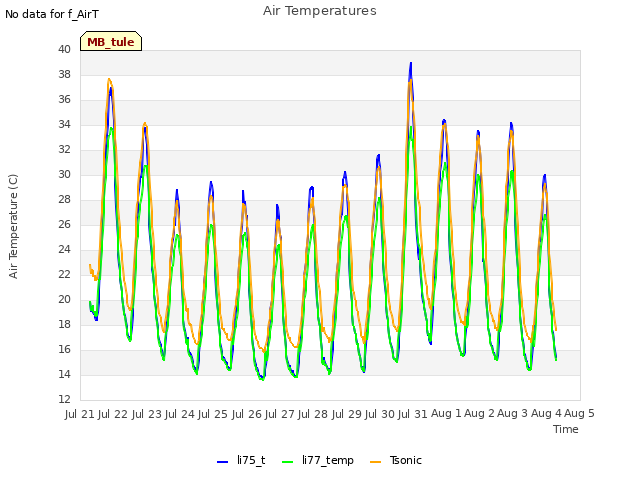Click the Air Temperature (C) axis label
640x480 pixels.
[13, 227]
